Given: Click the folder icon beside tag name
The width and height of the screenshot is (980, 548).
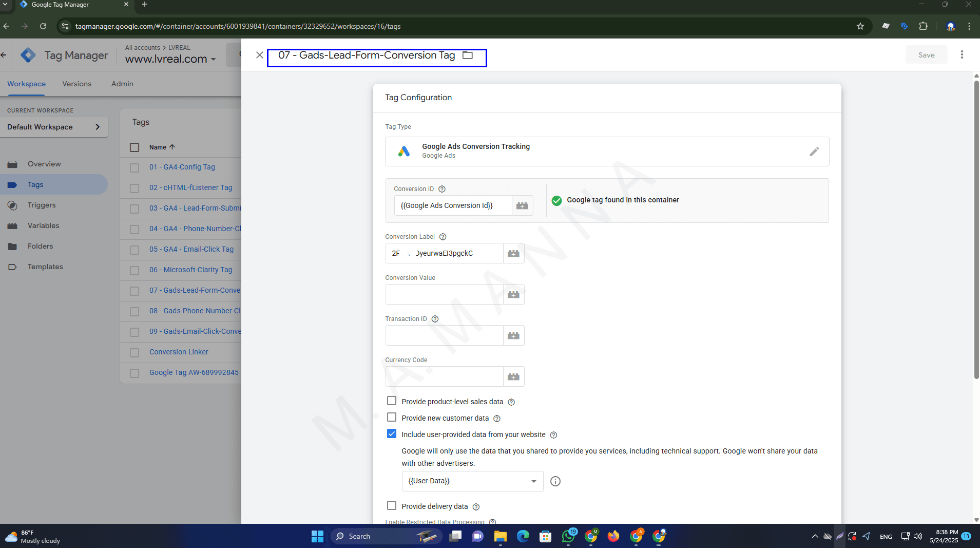Looking at the screenshot, I should coord(467,55).
